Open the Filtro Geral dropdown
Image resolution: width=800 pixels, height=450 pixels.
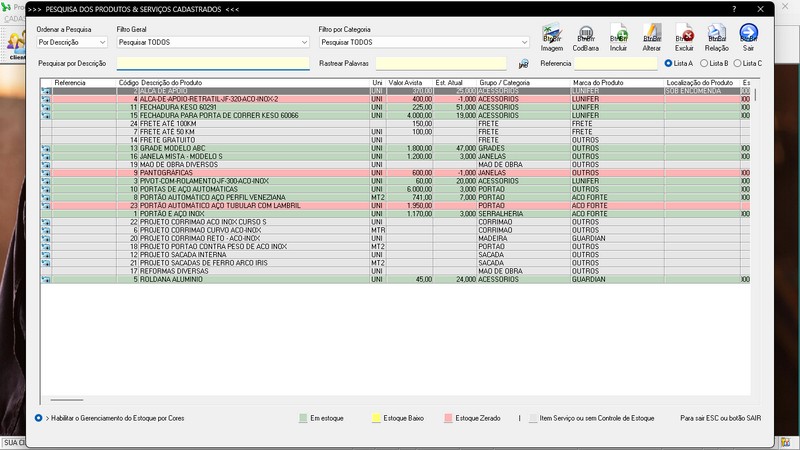tap(213, 42)
